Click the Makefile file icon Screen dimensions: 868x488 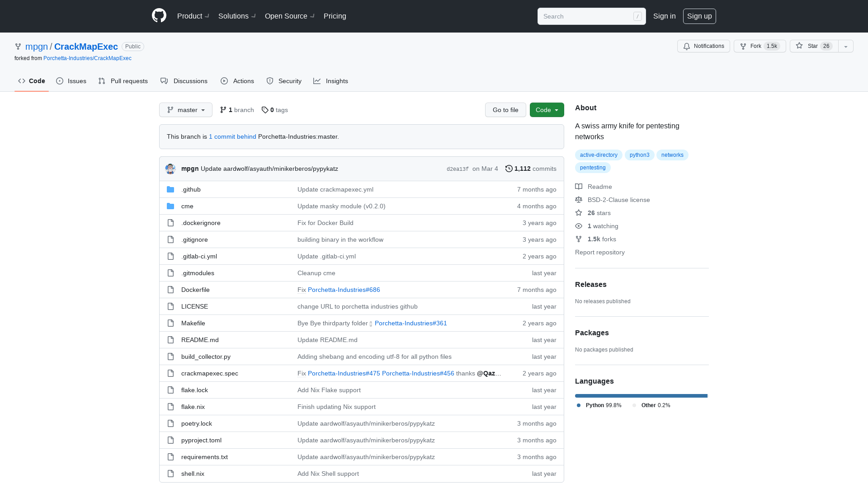point(170,323)
